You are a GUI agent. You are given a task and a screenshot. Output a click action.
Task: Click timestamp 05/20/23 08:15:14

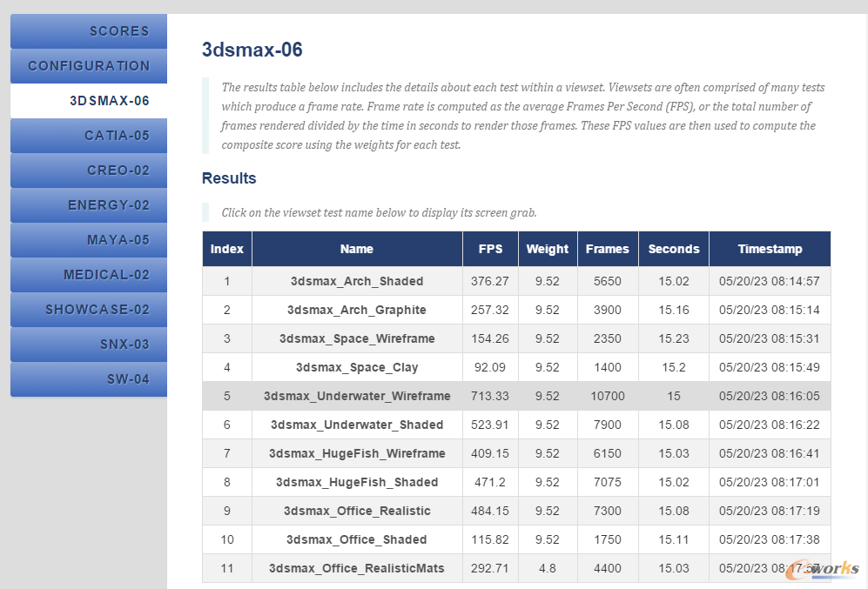[770, 310]
